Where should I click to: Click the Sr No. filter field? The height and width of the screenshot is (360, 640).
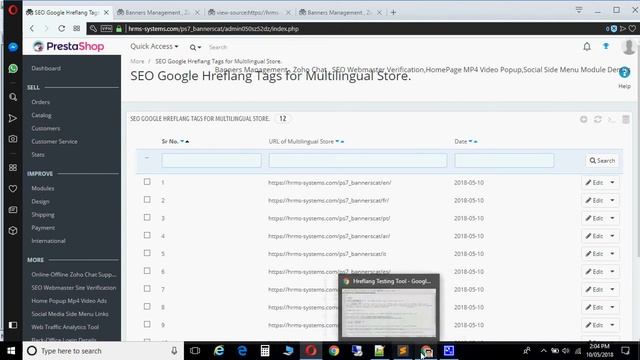(211, 160)
